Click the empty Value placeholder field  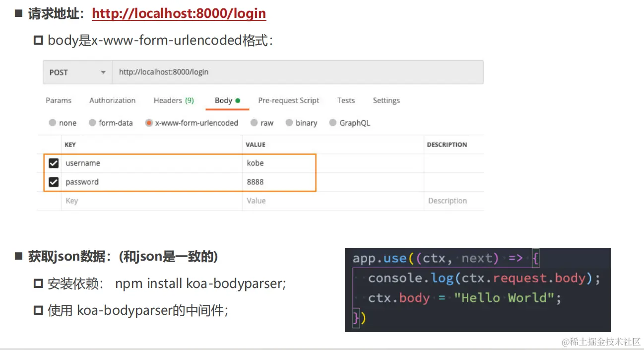[333, 201]
